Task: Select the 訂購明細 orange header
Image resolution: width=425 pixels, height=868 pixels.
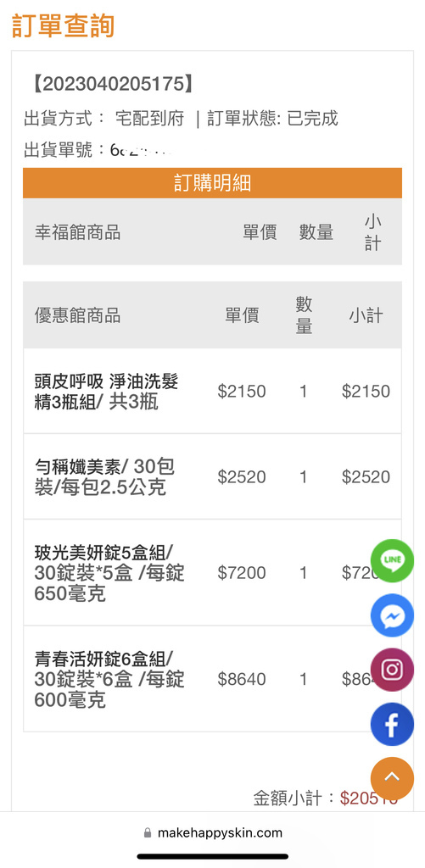Action: pos(212,183)
